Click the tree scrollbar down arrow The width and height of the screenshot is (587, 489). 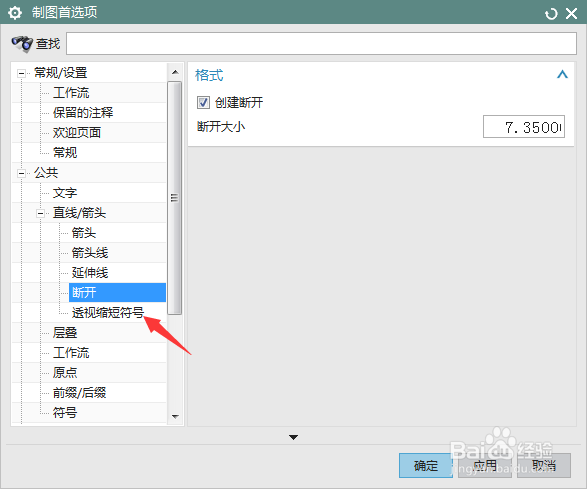[175, 416]
